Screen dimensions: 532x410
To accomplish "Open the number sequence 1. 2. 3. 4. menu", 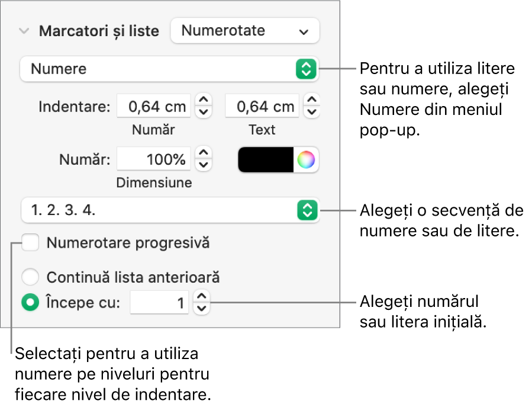I will [x=166, y=211].
